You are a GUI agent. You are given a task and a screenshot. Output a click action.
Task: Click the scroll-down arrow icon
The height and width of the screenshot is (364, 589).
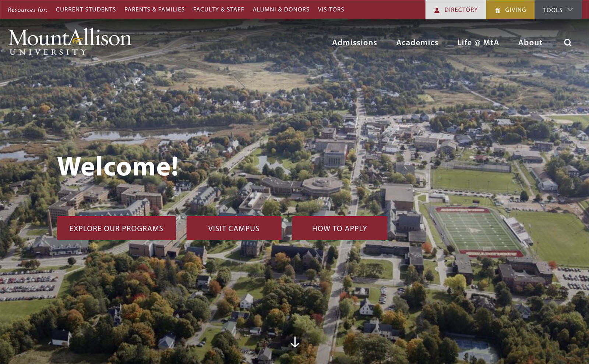click(x=295, y=342)
